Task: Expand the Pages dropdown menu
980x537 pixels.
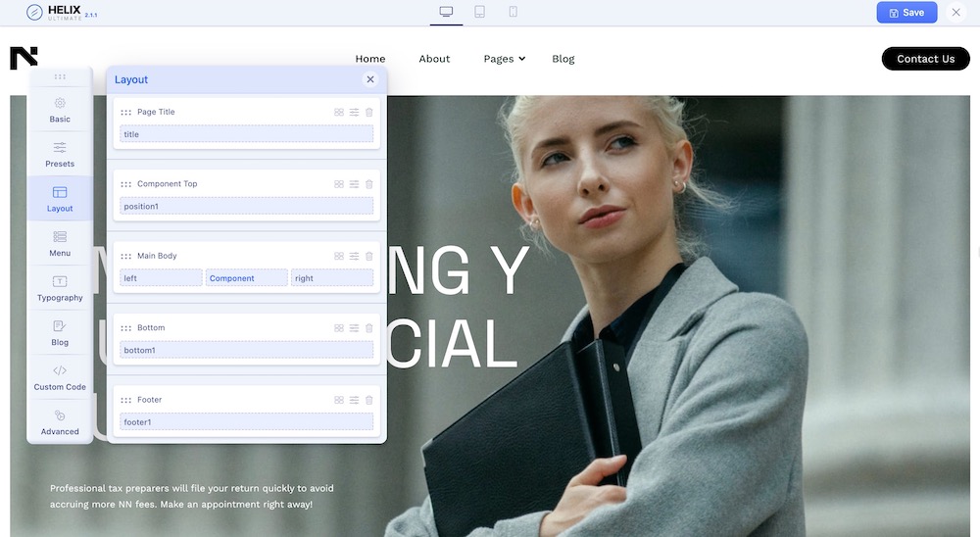Action: 505,59
